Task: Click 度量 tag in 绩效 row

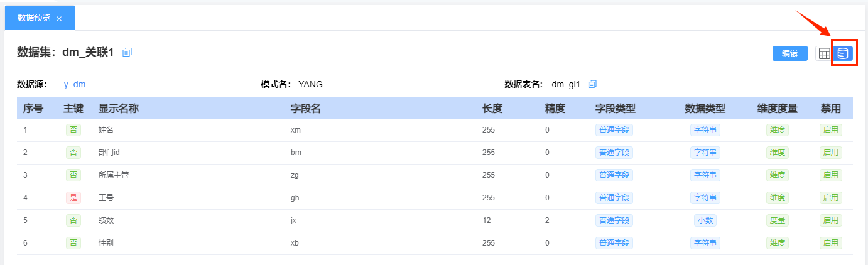Action: tap(777, 220)
